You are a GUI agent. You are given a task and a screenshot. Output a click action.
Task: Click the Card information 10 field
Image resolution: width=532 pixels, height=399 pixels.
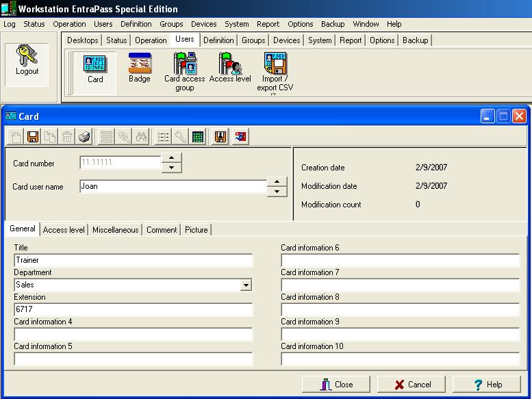[x=401, y=359]
